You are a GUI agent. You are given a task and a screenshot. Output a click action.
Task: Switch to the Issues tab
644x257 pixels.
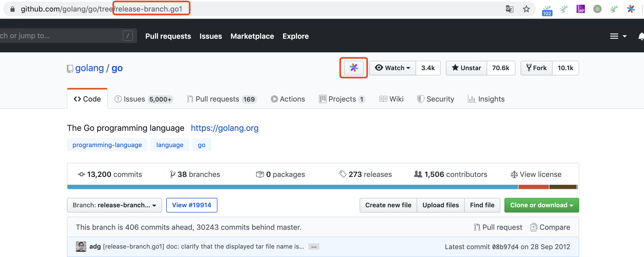click(x=143, y=99)
